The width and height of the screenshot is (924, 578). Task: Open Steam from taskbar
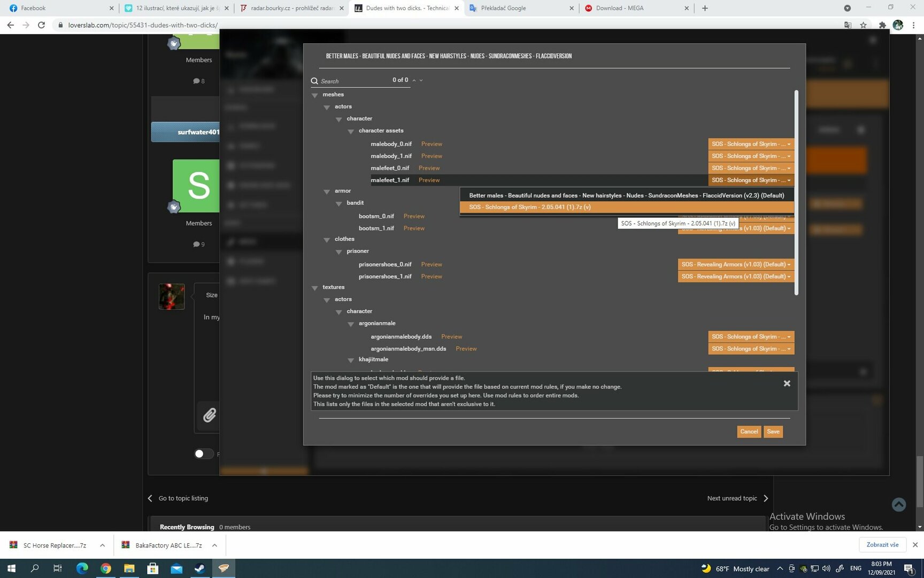click(x=200, y=568)
